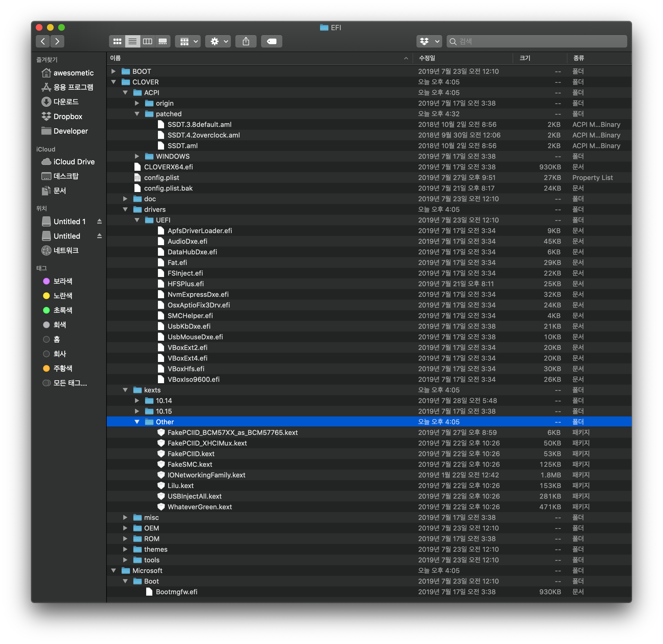663x644 pixels.
Task: Expand the 10.14 kexts folder
Action: click(137, 401)
